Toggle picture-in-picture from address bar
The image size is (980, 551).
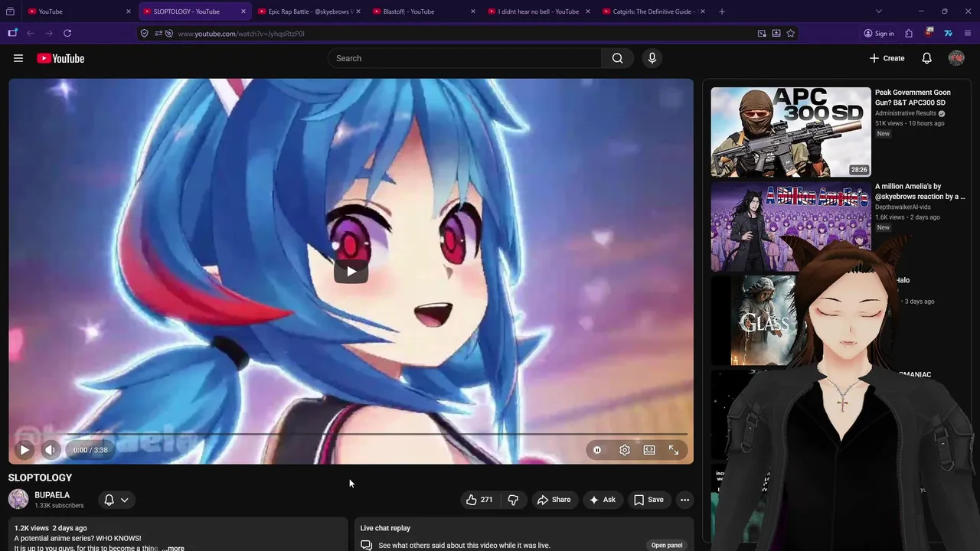(x=762, y=34)
